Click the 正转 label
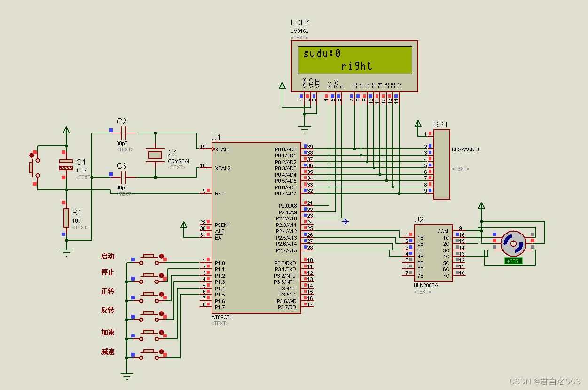 point(108,291)
